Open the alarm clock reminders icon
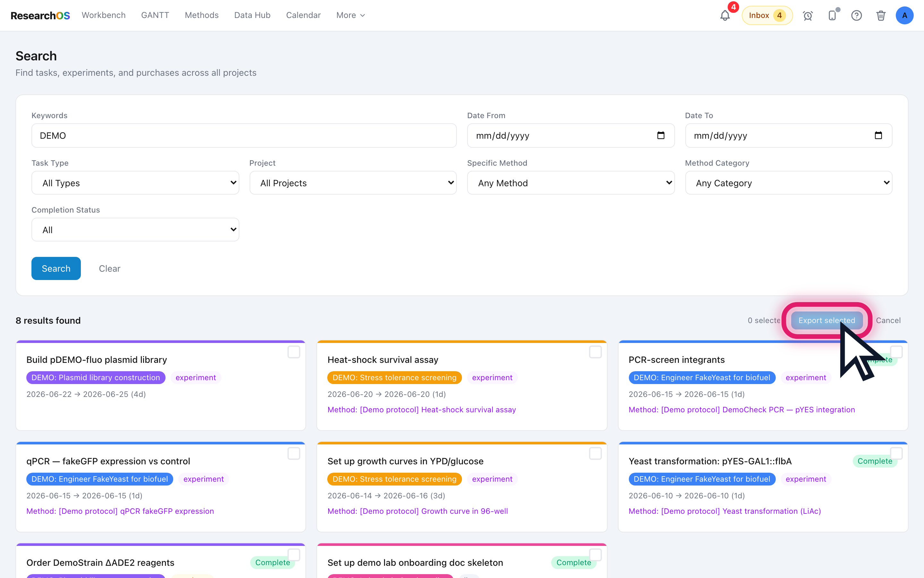Image resolution: width=924 pixels, height=578 pixels. [808, 16]
